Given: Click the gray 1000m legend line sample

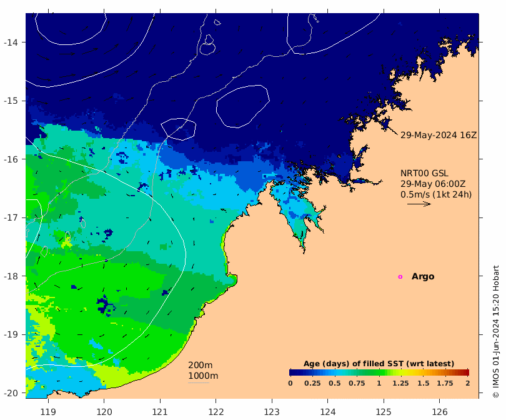Looking at the screenshot, I should (x=199, y=383).
